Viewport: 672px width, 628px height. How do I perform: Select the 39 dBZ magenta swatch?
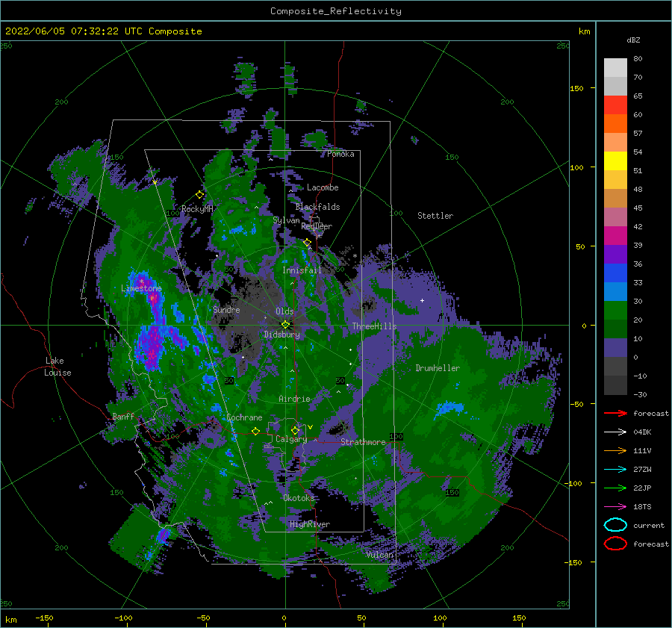click(x=615, y=235)
